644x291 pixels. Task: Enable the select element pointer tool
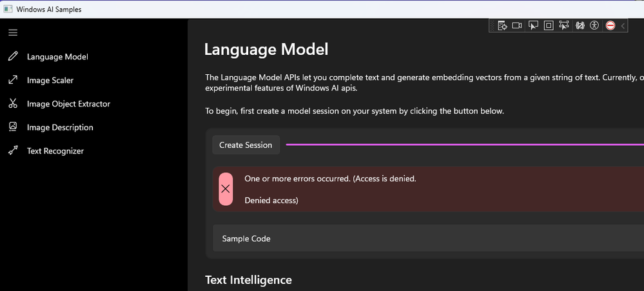pyautogui.click(x=533, y=25)
